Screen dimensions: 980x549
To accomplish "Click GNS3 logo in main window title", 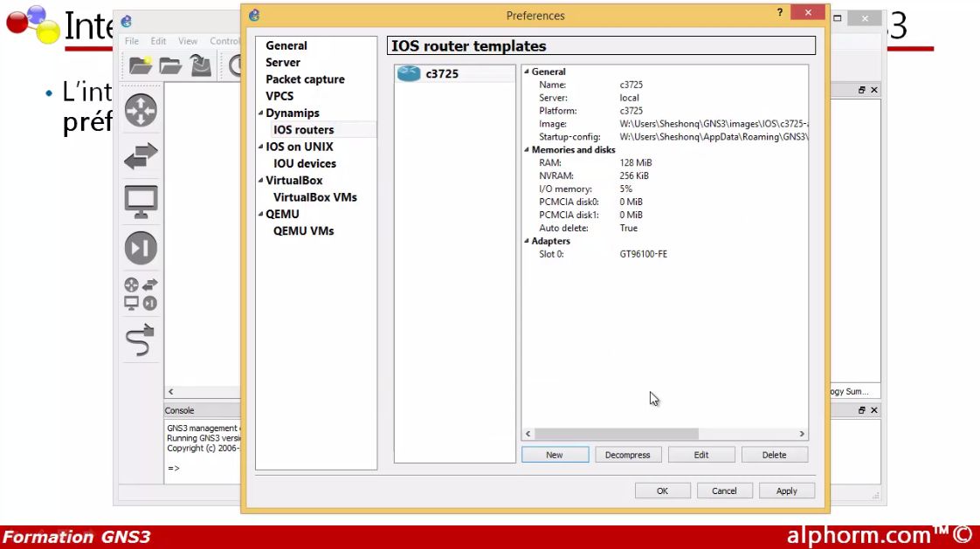I will (127, 22).
